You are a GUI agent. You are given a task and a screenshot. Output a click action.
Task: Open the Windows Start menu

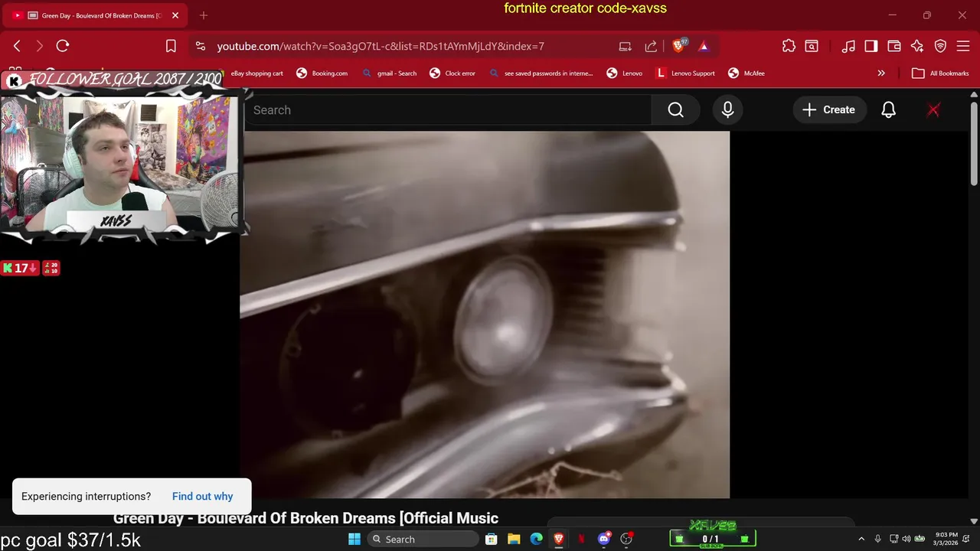click(354, 539)
